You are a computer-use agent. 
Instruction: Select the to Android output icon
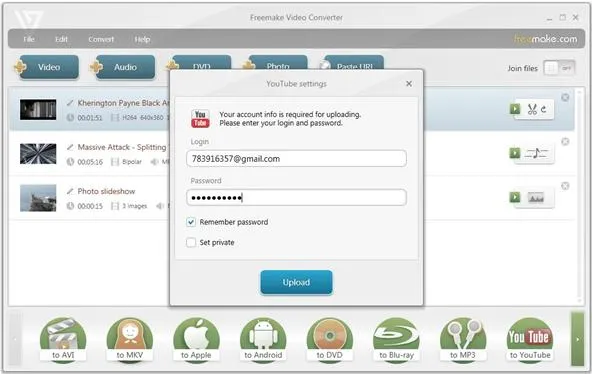tap(263, 340)
